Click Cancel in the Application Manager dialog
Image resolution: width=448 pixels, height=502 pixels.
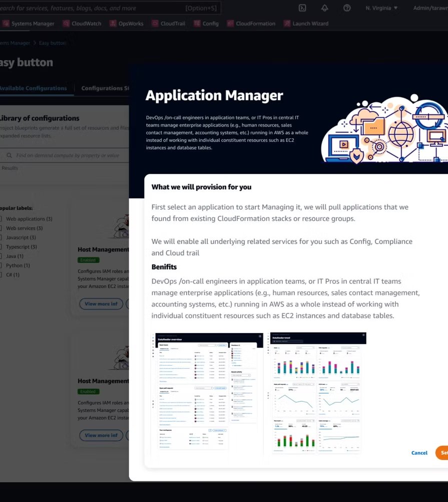(x=419, y=453)
